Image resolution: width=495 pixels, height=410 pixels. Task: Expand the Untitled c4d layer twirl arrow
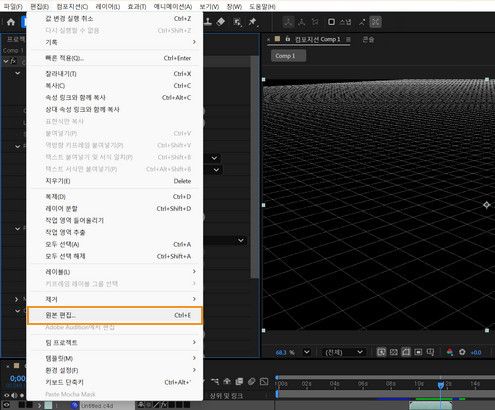pyautogui.click(x=39, y=405)
